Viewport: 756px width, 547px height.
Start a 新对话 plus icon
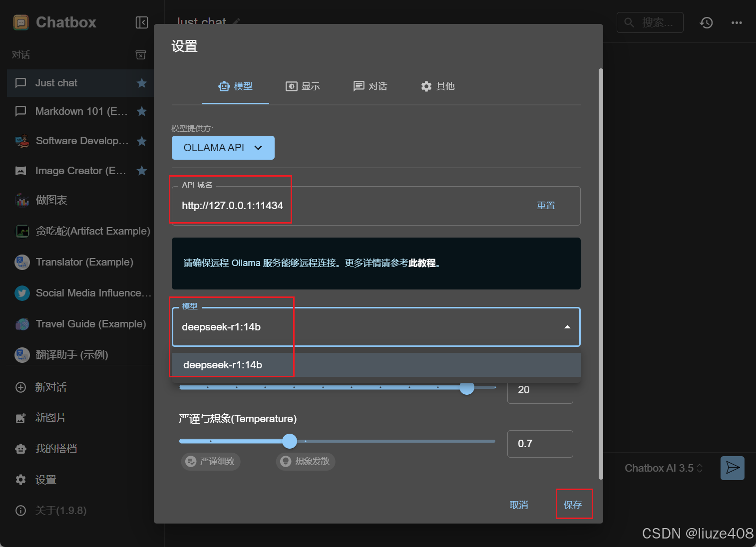(x=21, y=387)
